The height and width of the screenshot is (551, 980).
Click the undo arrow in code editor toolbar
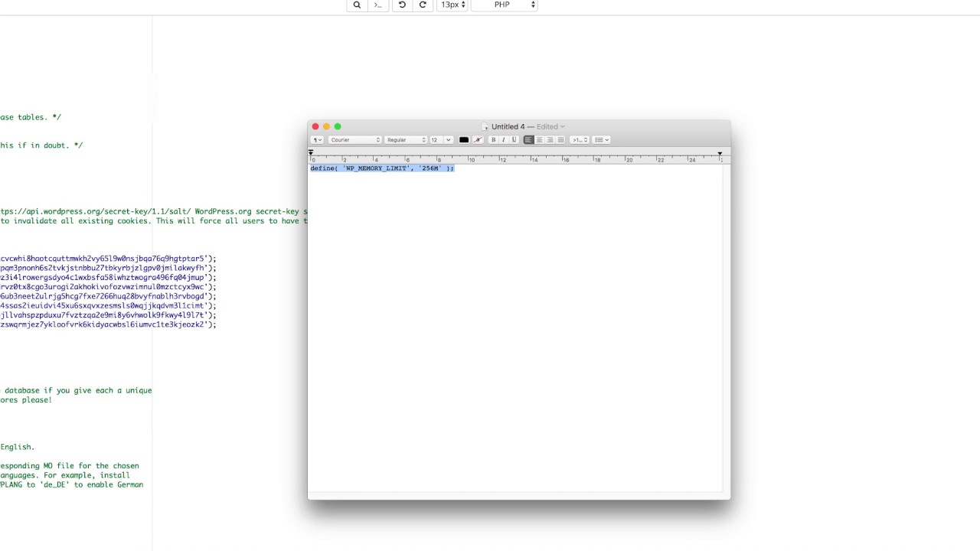pyautogui.click(x=402, y=5)
